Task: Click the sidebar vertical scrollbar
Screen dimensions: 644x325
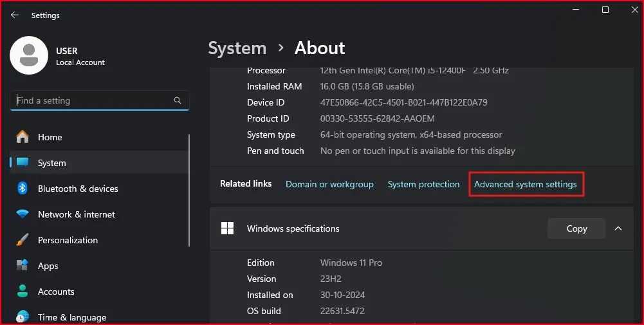Action: tap(189, 190)
